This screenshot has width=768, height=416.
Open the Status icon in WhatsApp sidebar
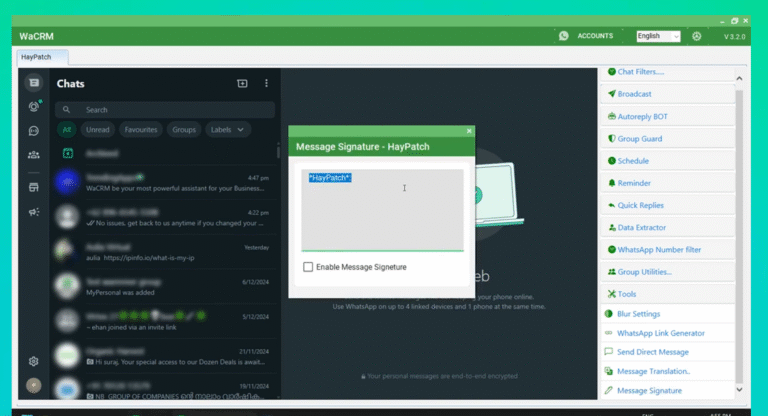click(x=34, y=106)
